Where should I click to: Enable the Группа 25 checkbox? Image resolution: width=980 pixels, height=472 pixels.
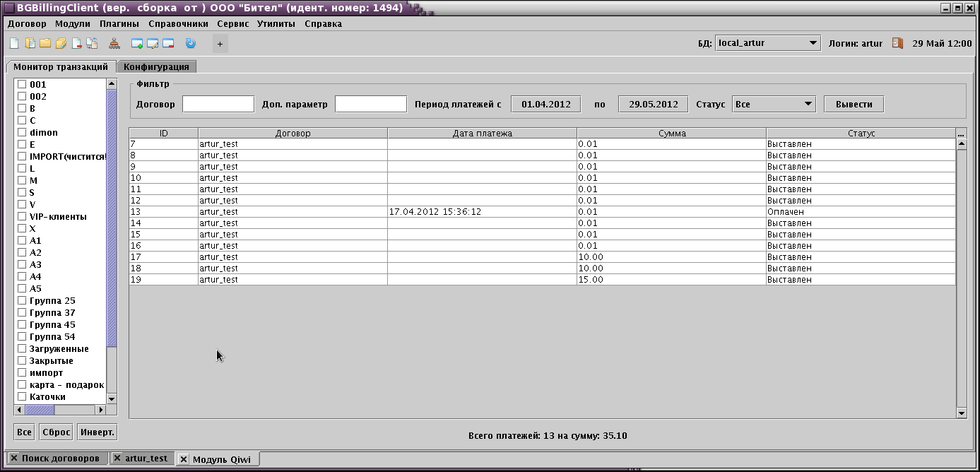coord(22,301)
